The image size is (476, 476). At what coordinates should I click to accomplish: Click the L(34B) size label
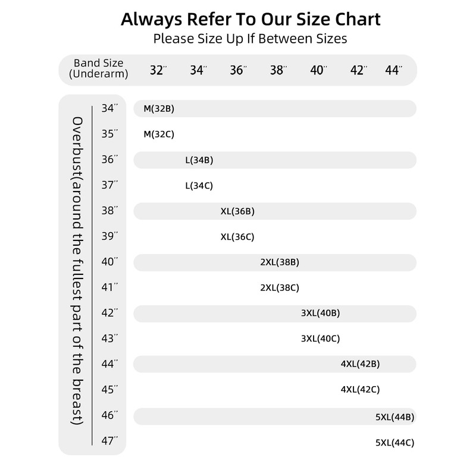(199, 160)
